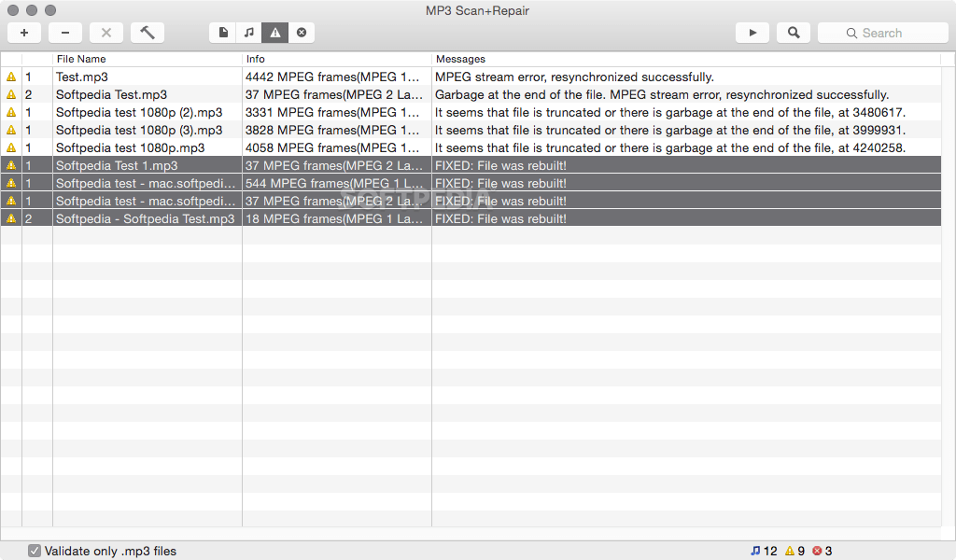Start processing with the play icon
Viewport: 956px width, 560px height.
pyautogui.click(x=752, y=32)
